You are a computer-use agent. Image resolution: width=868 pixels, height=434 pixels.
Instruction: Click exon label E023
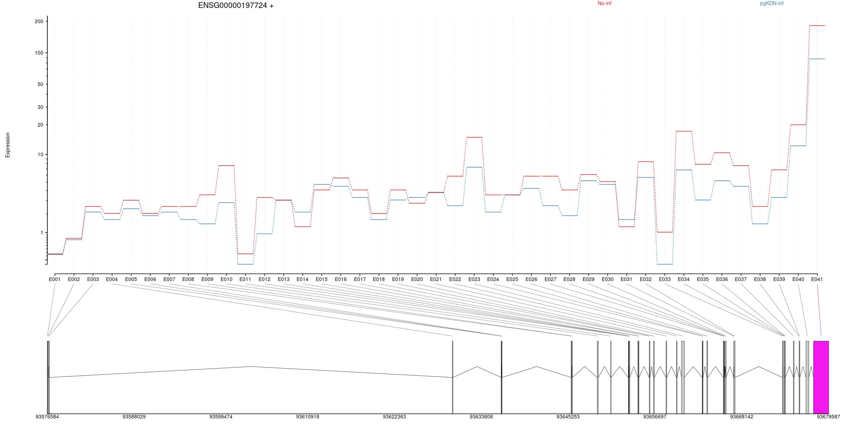coord(474,279)
